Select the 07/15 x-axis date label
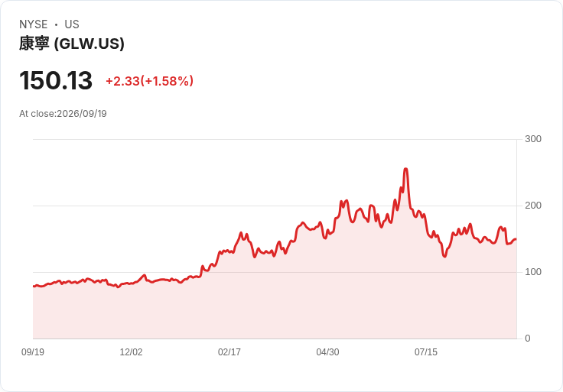 coord(426,352)
